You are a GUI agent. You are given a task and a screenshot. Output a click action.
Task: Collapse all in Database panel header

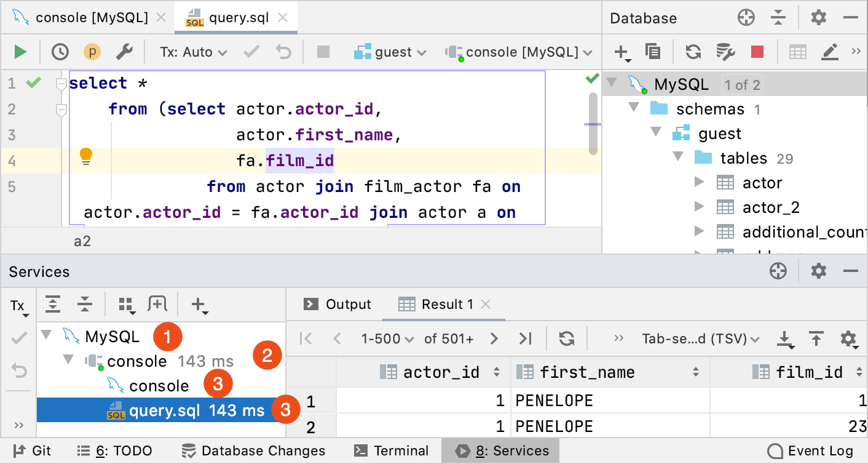click(x=778, y=18)
